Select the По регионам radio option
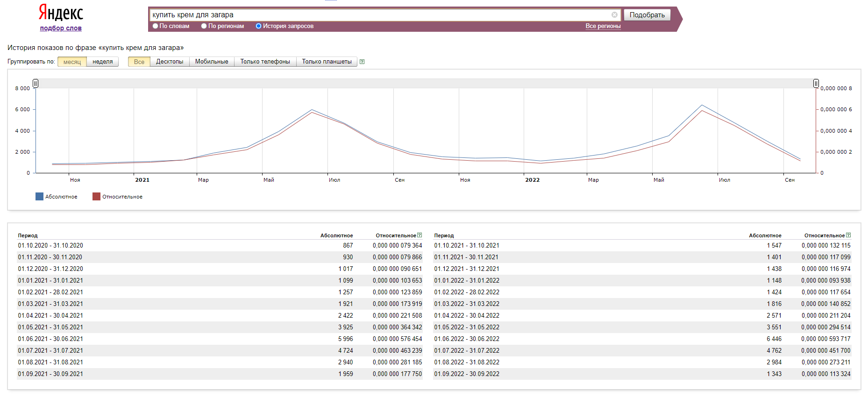Viewport: 868px width, 398px height. pos(204,26)
